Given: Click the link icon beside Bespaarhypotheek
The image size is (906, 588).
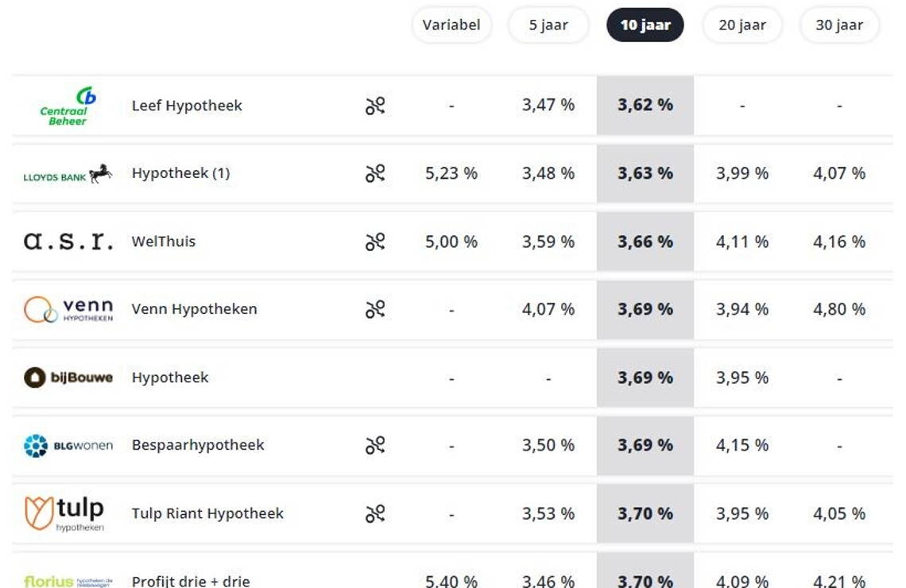Looking at the screenshot, I should pyautogui.click(x=375, y=446).
